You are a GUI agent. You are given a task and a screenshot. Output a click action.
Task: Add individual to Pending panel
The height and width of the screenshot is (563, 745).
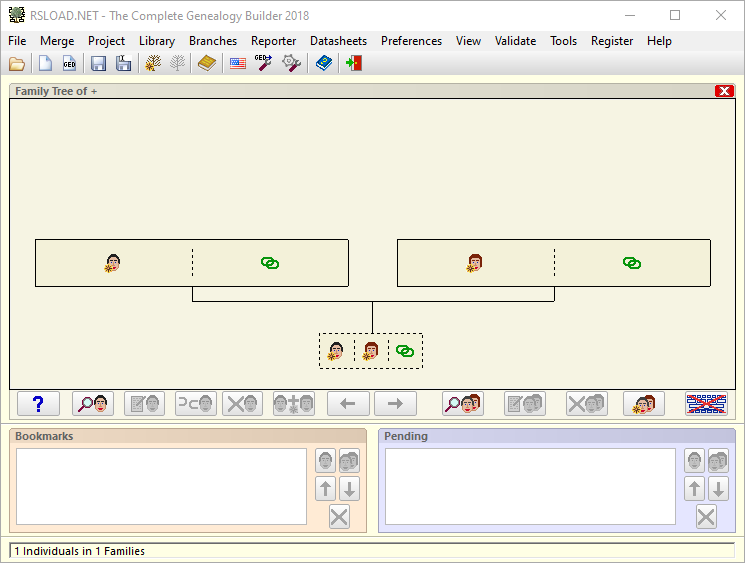coord(694,460)
